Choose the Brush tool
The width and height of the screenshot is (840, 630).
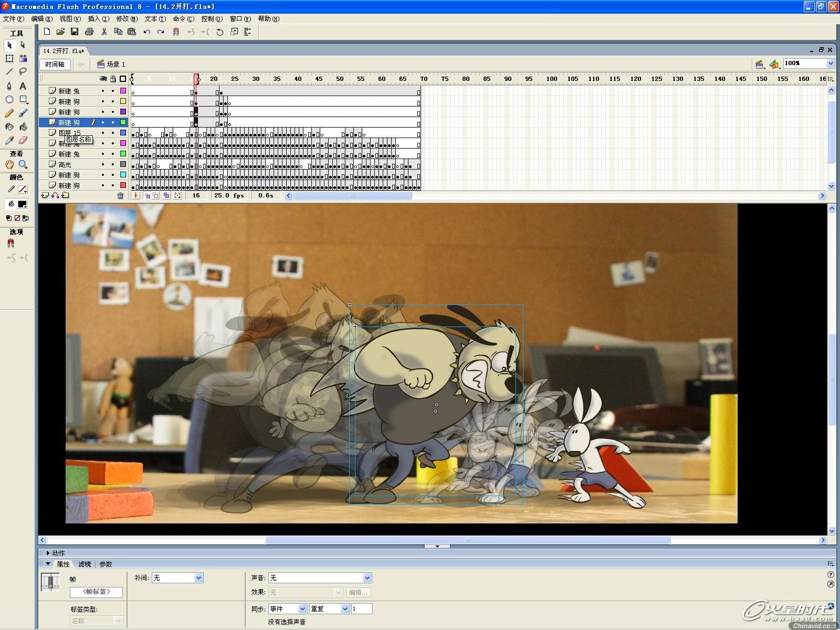tap(23, 113)
